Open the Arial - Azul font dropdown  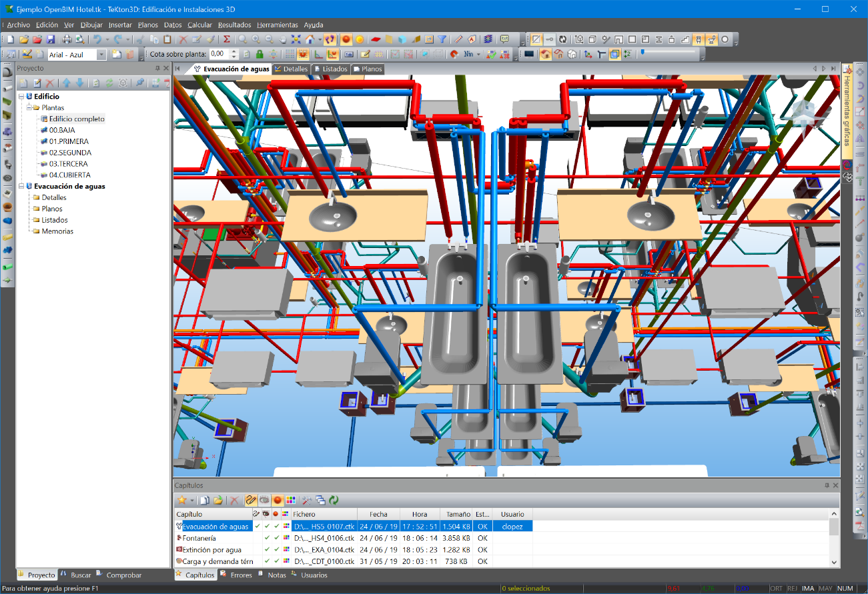pos(101,55)
